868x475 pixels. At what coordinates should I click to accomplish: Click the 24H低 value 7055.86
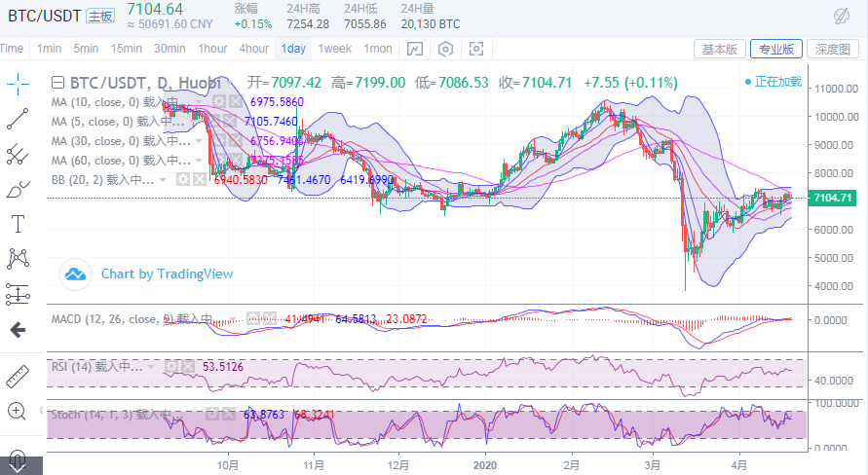click(364, 24)
